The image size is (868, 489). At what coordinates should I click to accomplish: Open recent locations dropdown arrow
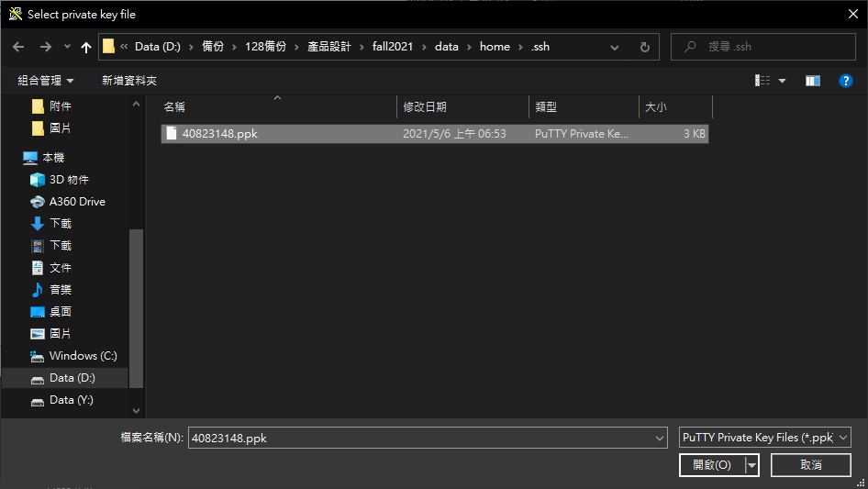point(67,47)
